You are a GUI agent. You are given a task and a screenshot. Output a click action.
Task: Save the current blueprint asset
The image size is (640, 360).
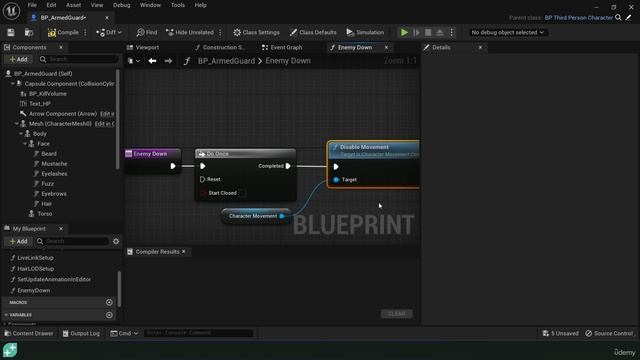[x=11, y=32]
